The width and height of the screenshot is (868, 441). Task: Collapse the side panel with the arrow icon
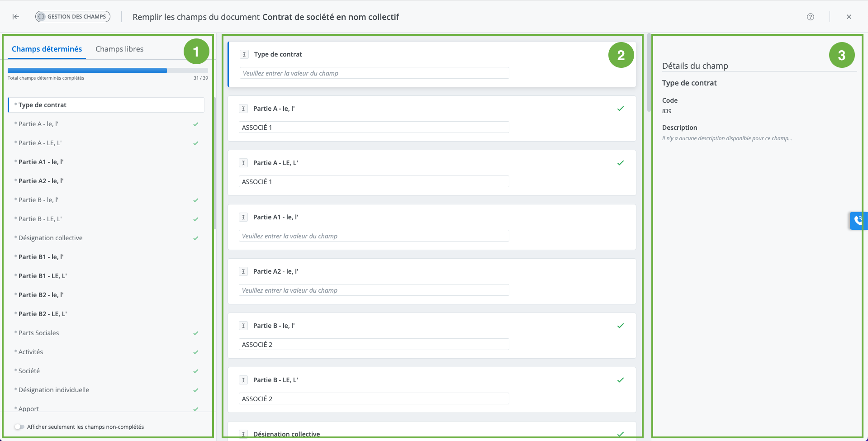(16, 17)
